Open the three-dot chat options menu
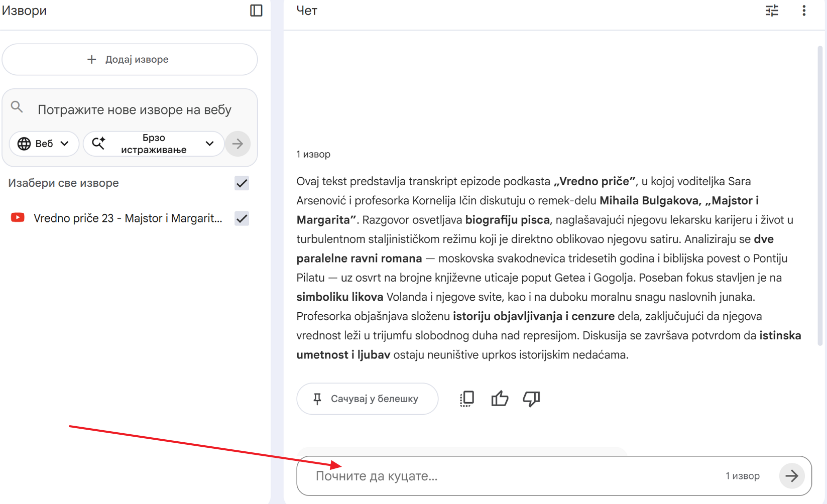The image size is (827, 504). [804, 11]
